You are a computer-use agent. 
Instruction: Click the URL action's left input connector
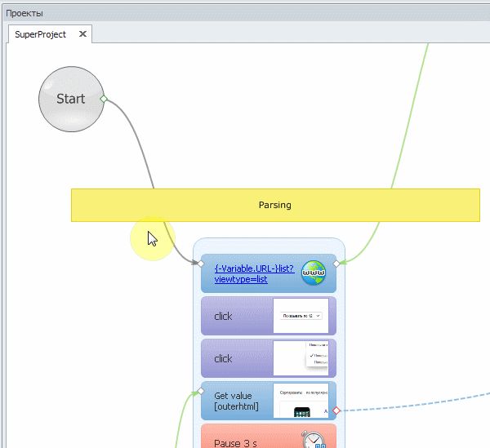point(201,264)
